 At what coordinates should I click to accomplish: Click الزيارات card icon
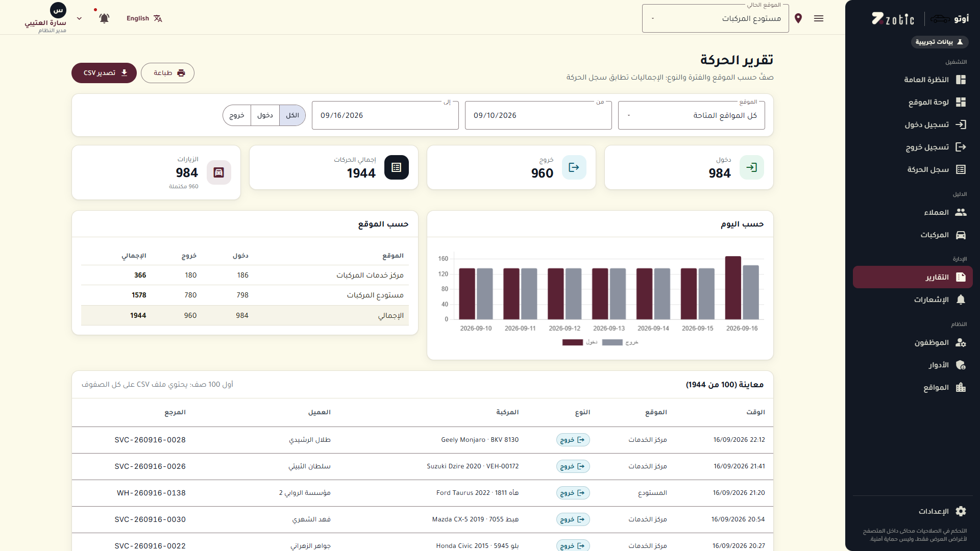(218, 172)
